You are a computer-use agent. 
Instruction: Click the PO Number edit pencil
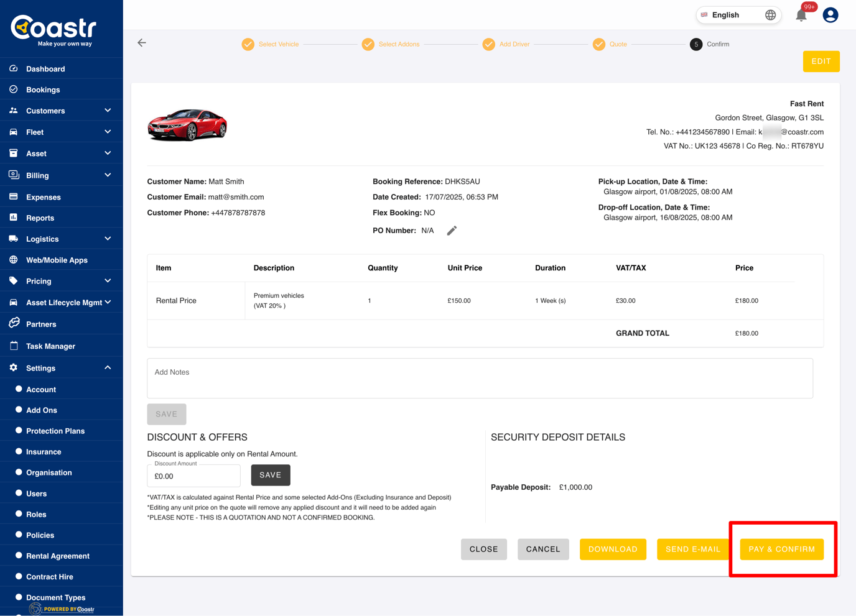[452, 231]
